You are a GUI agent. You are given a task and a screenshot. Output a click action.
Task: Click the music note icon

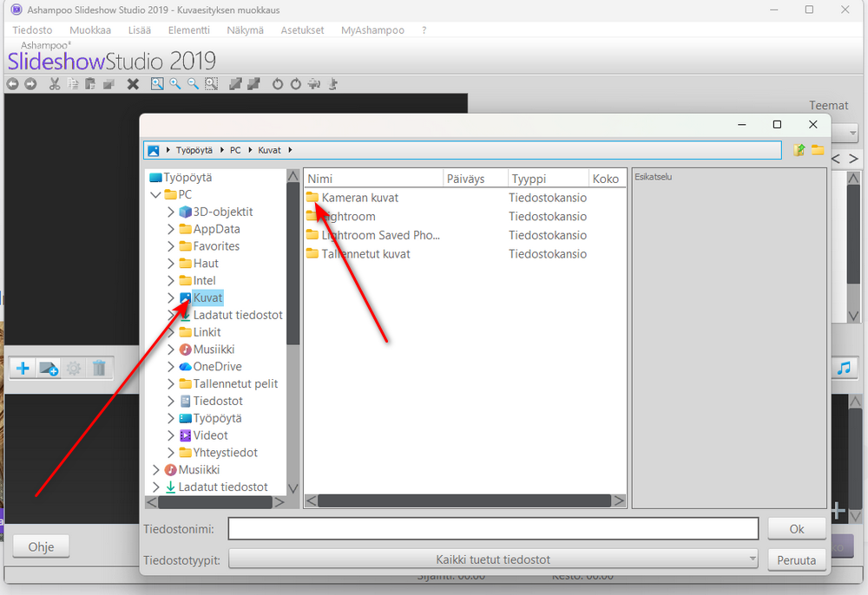(x=844, y=369)
